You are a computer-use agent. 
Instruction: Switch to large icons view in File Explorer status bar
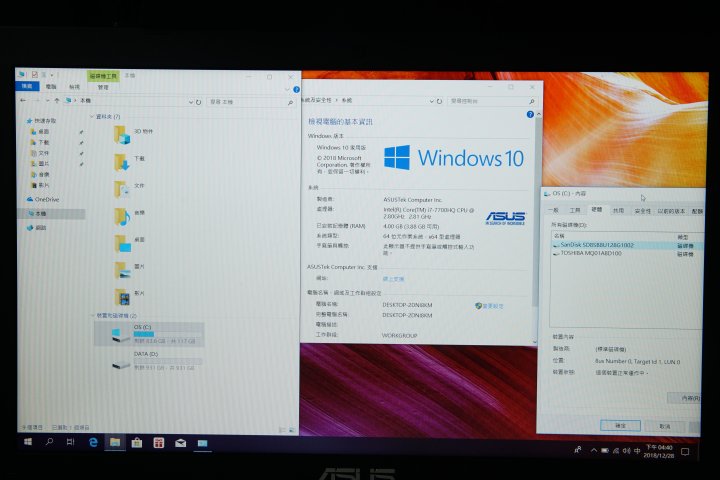[292, 430]
